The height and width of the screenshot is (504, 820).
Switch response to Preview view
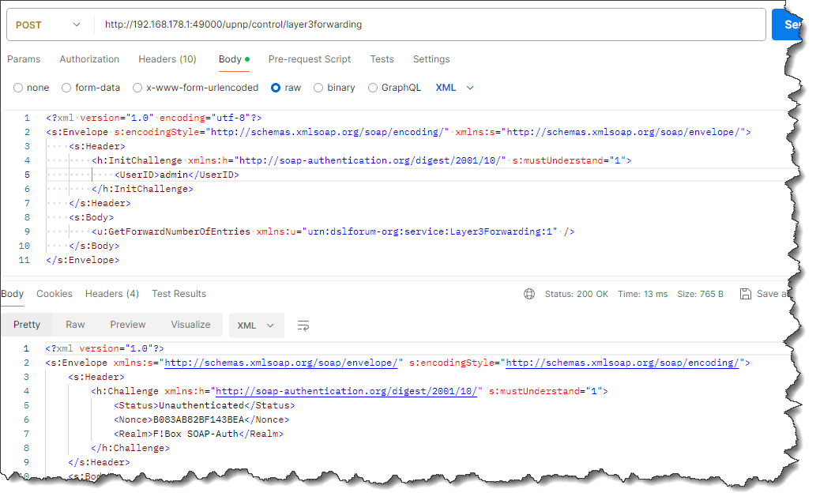click(x=128, y=325)
